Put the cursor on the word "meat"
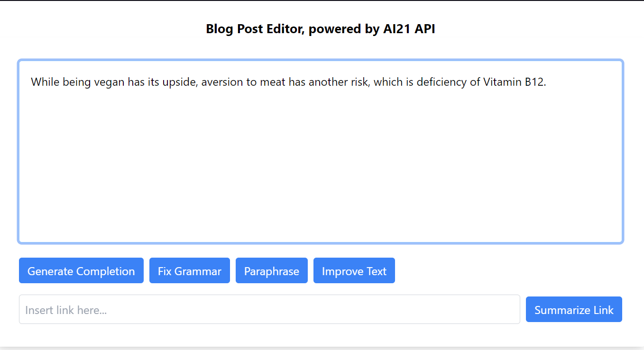This screenshot has width=644, height=350. 272,82
